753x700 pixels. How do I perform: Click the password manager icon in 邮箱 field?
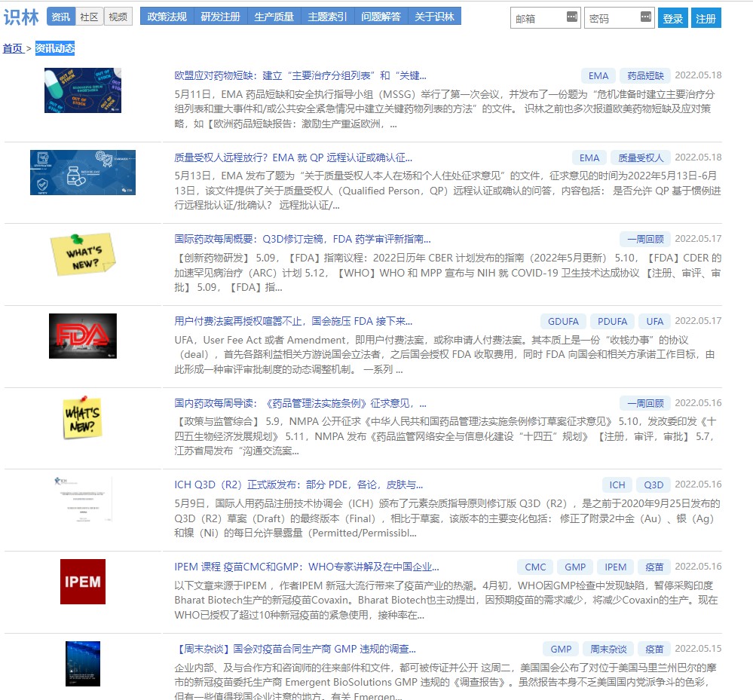pos(571,17)
